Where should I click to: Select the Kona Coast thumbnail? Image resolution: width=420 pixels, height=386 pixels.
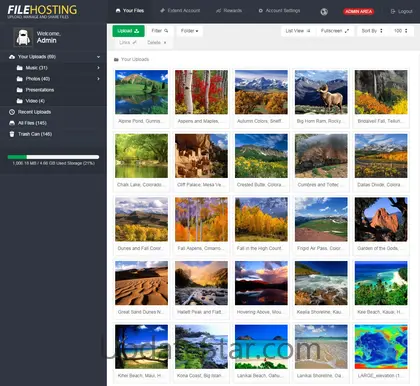coord(201,347)
